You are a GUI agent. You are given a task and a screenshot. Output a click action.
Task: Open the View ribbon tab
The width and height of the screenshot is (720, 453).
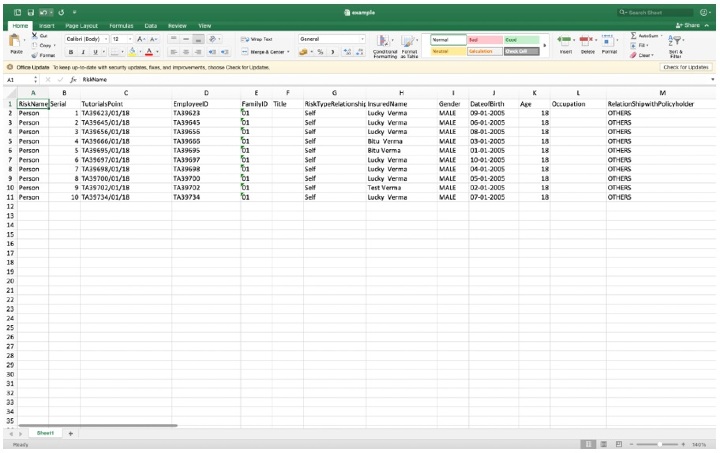(x=204, y=26)
